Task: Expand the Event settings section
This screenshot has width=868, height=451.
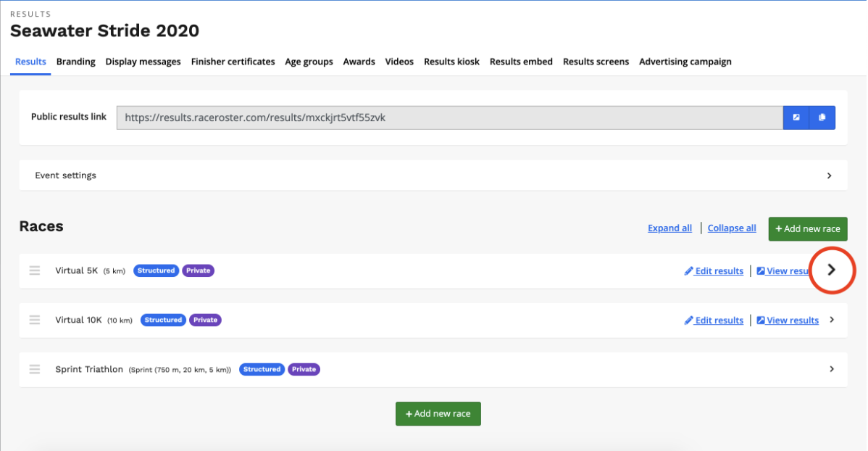Action: (829, 175)
